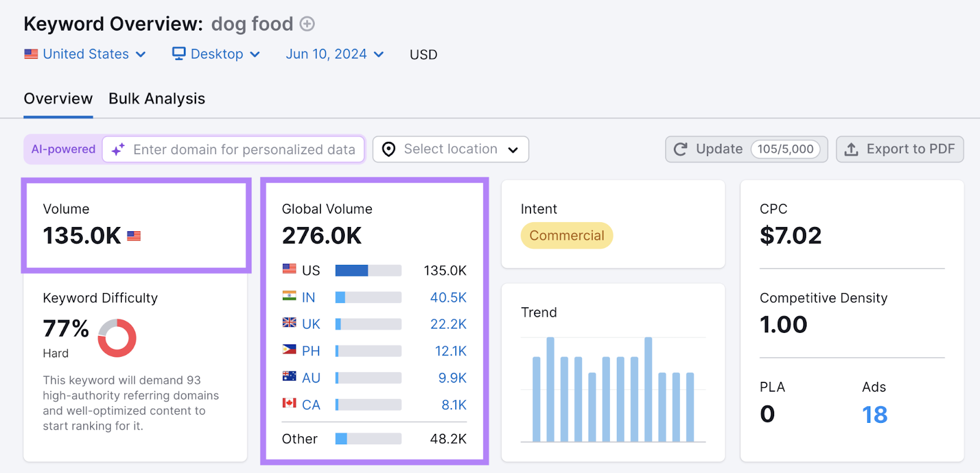Viewport: 980px width, 473px height.
Task: Switch to the Bulk Analysis tab
Action: [157, 99]
